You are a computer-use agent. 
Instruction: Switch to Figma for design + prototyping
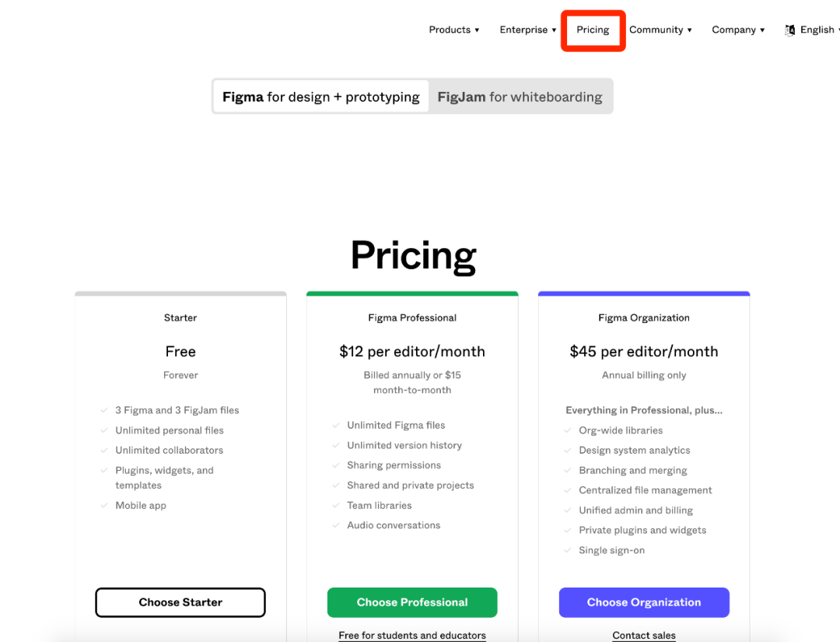click(x=321, y=96)
